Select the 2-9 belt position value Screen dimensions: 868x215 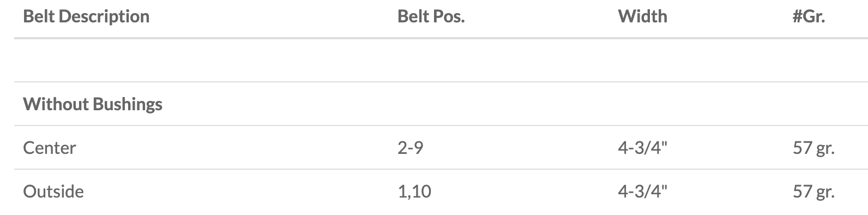point(410,148)
